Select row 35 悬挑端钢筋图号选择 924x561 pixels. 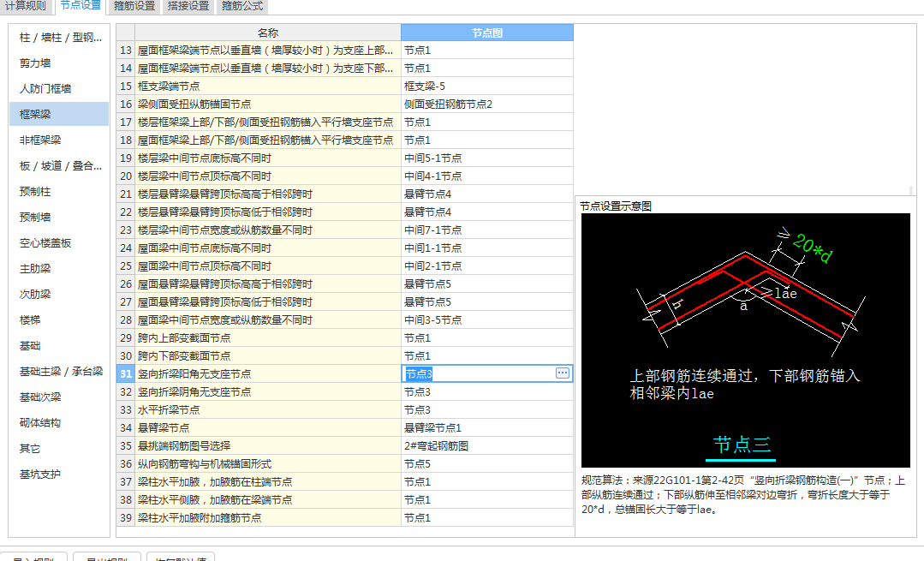[267, 445]
